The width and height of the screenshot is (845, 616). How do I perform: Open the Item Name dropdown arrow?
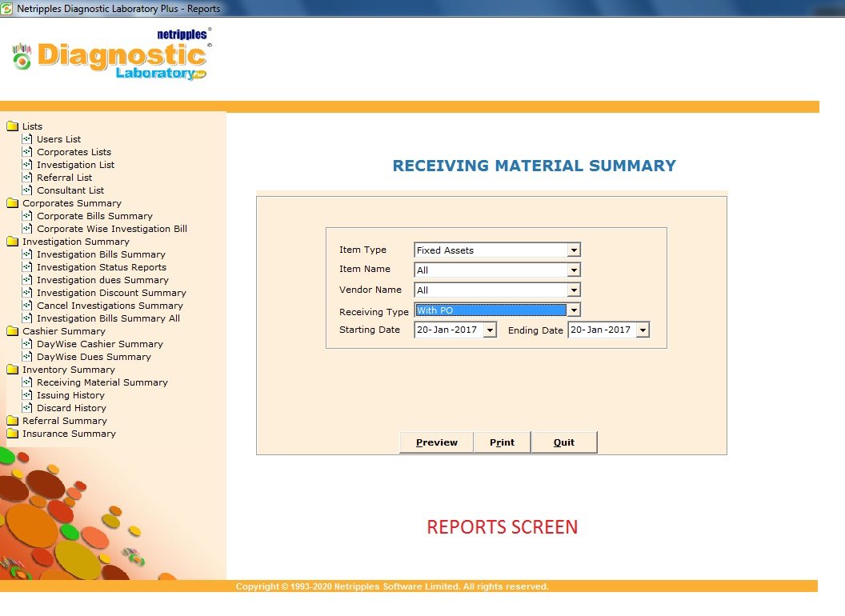(574, 270)
